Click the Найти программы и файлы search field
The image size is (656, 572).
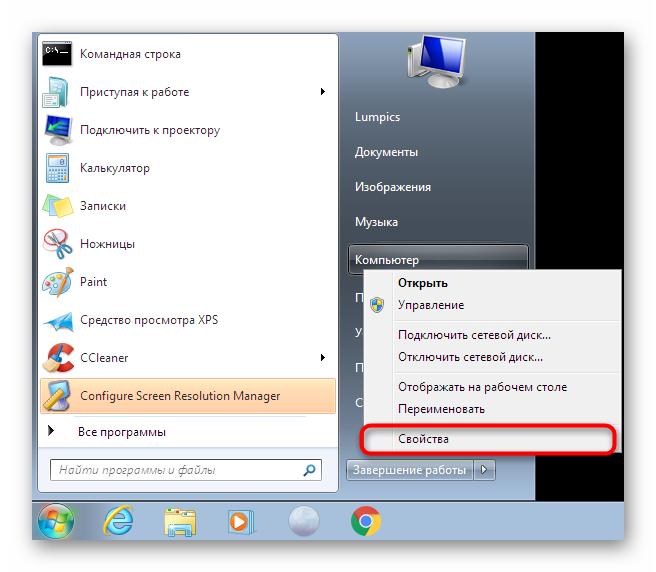(186, 470)
